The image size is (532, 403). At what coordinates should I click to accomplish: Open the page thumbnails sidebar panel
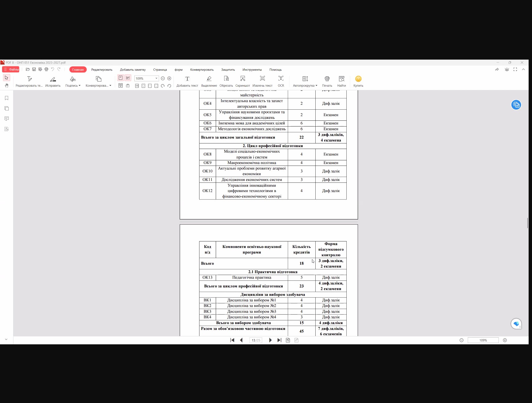click(x=6, y=108)
